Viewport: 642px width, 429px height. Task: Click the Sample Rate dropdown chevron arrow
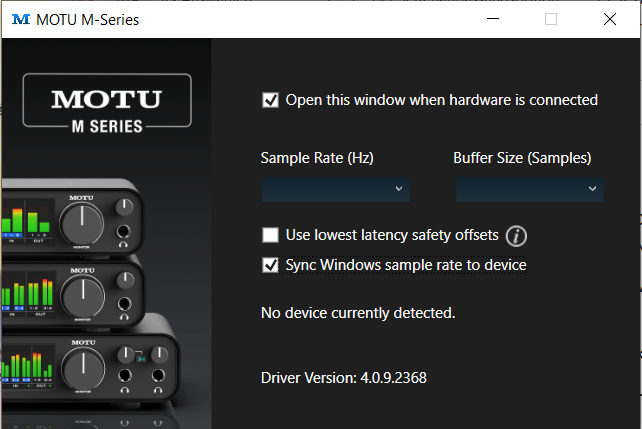coord(399,189)
